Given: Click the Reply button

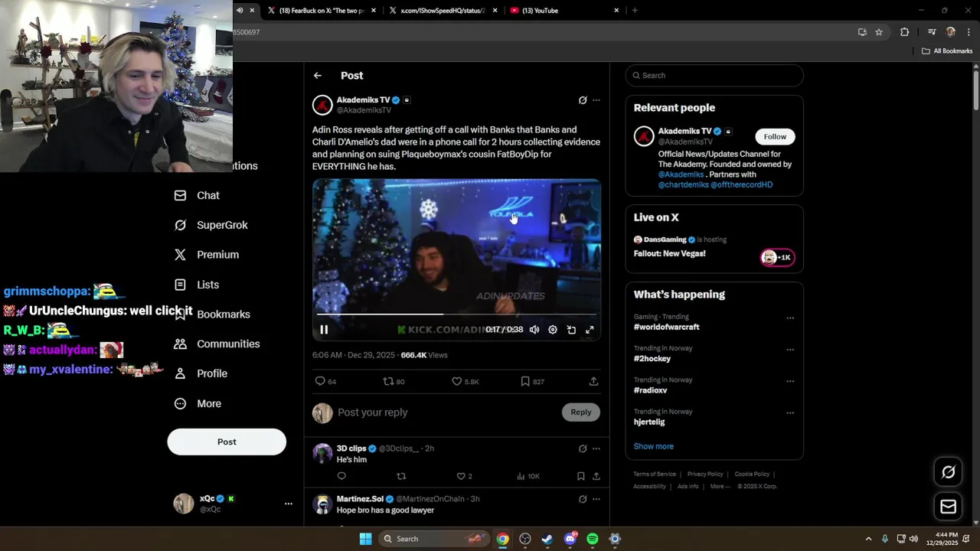Looking at the screenshot, I should click(x=581, y=412).
